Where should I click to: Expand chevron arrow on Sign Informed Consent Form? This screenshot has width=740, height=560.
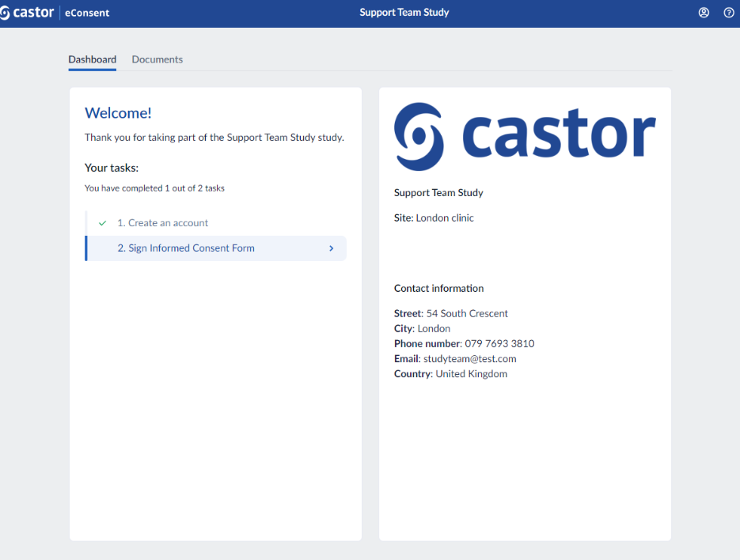(x=332, y=248)
